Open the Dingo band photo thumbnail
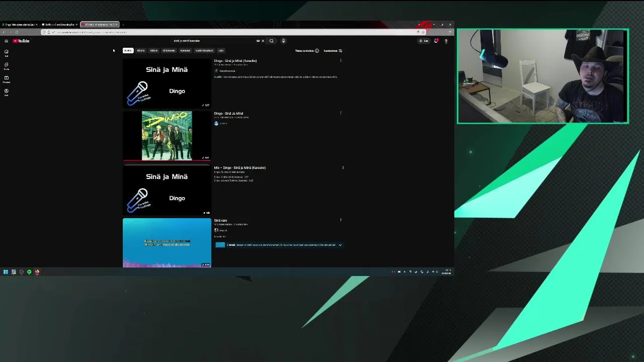The width and height of the screenshot is (644, 362). (167, 136)
